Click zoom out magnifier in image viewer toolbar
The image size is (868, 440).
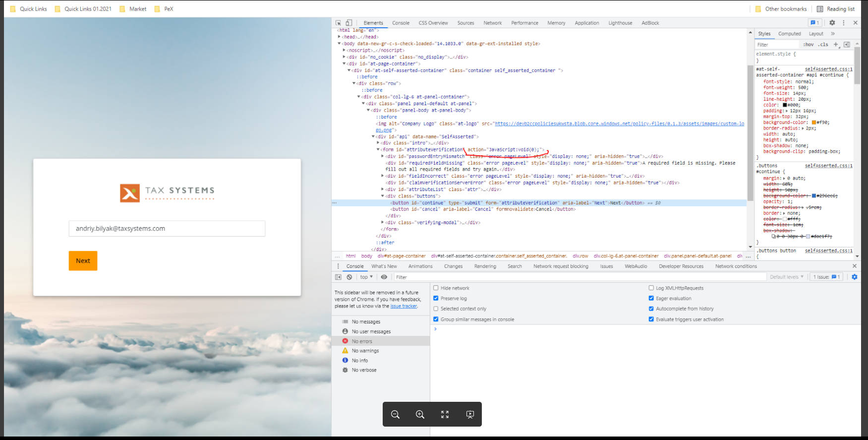(x=395, y=414)
